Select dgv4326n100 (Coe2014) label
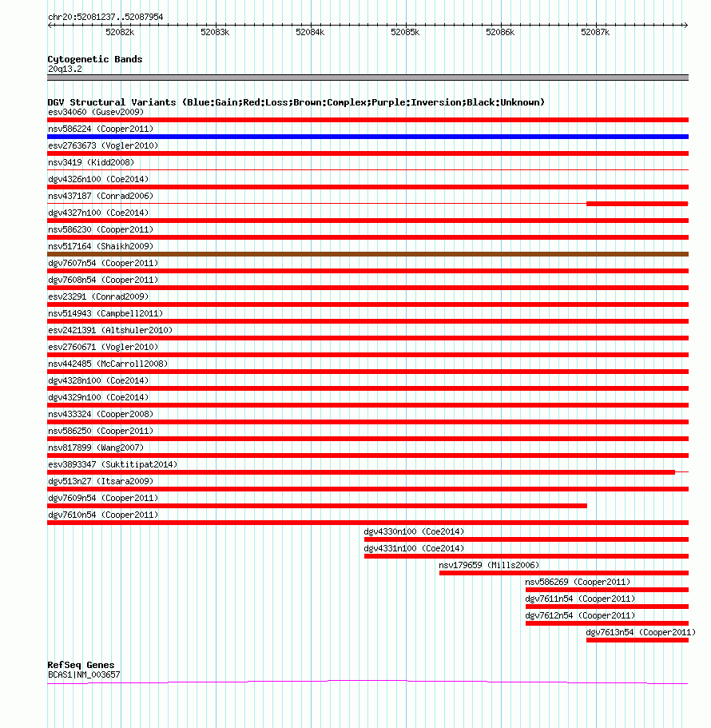Screen dimensions: 711x728 point(98,179)
